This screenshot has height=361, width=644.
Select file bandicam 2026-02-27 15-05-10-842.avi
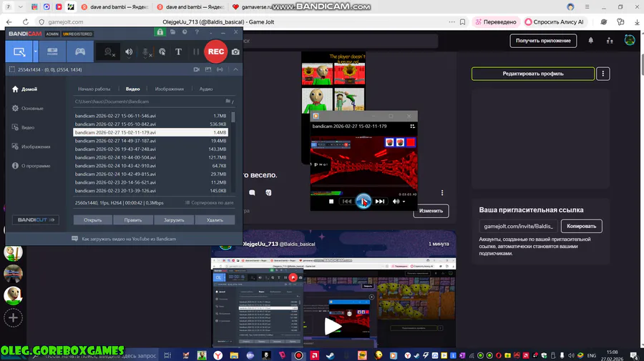(150, 124)
